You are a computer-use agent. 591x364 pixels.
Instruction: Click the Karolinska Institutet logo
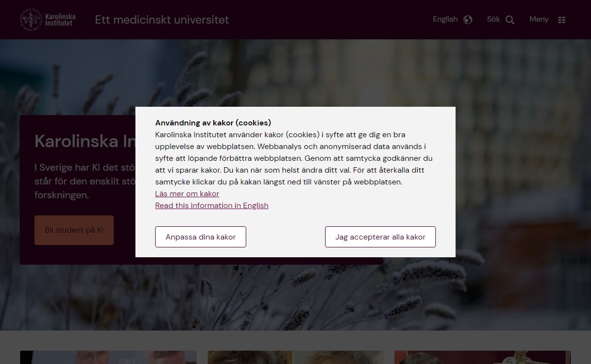coord(48,20)
